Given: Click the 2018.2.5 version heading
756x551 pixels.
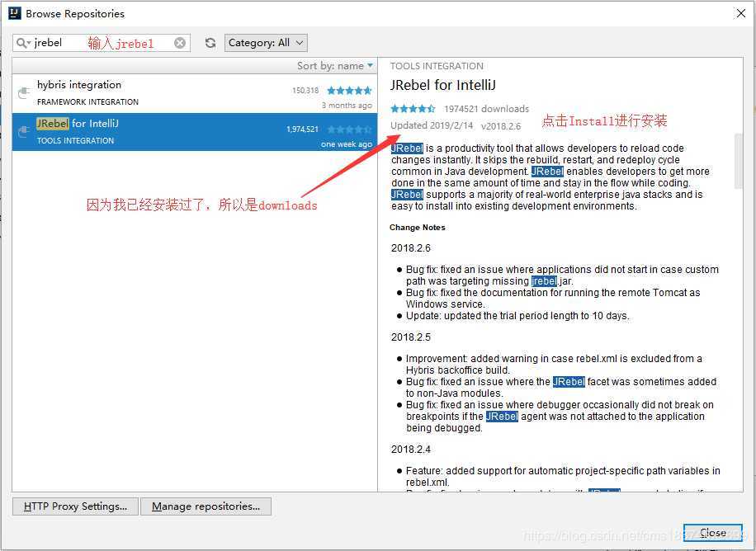Looking at the screenshot, I should (x=411, y=337).
